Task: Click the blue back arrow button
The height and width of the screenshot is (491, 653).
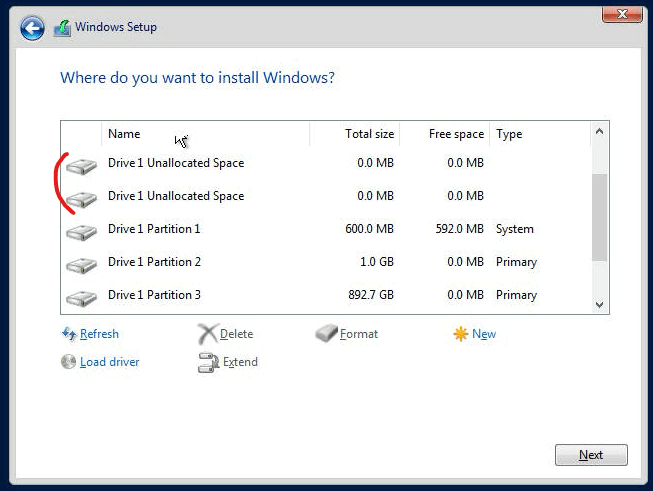Action: coord(32,28)
